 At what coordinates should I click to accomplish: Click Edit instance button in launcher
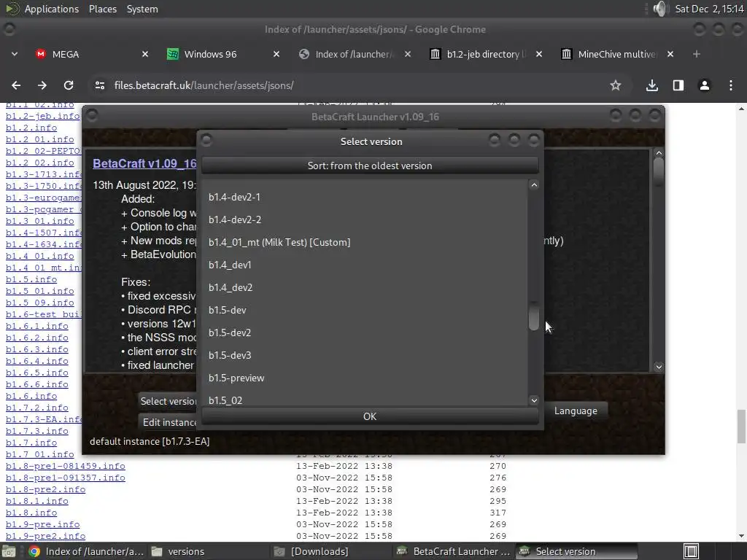[x=169, y=422]
